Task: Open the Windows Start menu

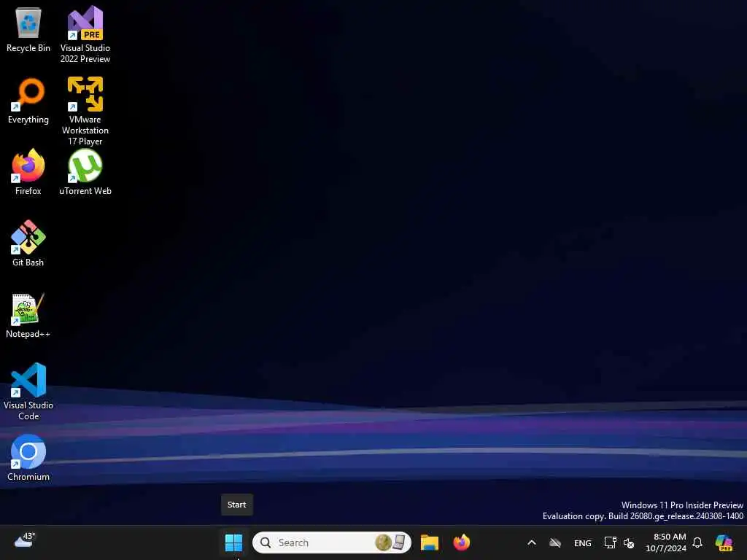Action: pos(233,542)
